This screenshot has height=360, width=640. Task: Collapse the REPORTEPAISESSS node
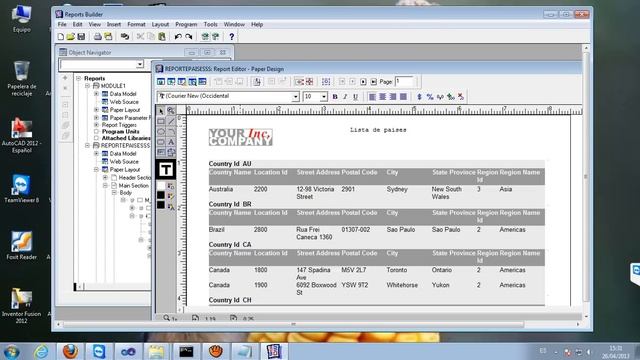[87, 146]
